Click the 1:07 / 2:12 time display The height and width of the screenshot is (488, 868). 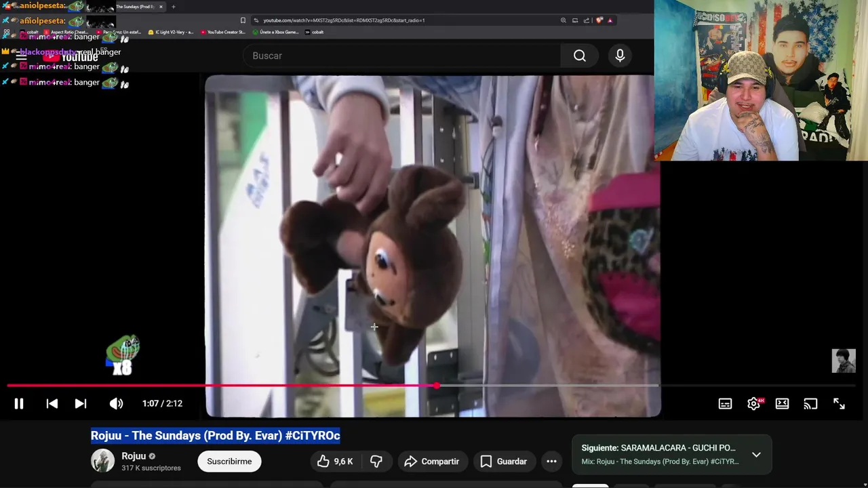(162, 403)
